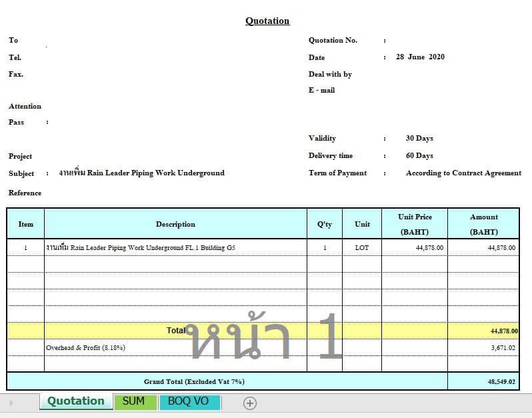Screen dimensions: 532x418
Task: Select Delivery time value 60 Days
Action: point(419,155)
